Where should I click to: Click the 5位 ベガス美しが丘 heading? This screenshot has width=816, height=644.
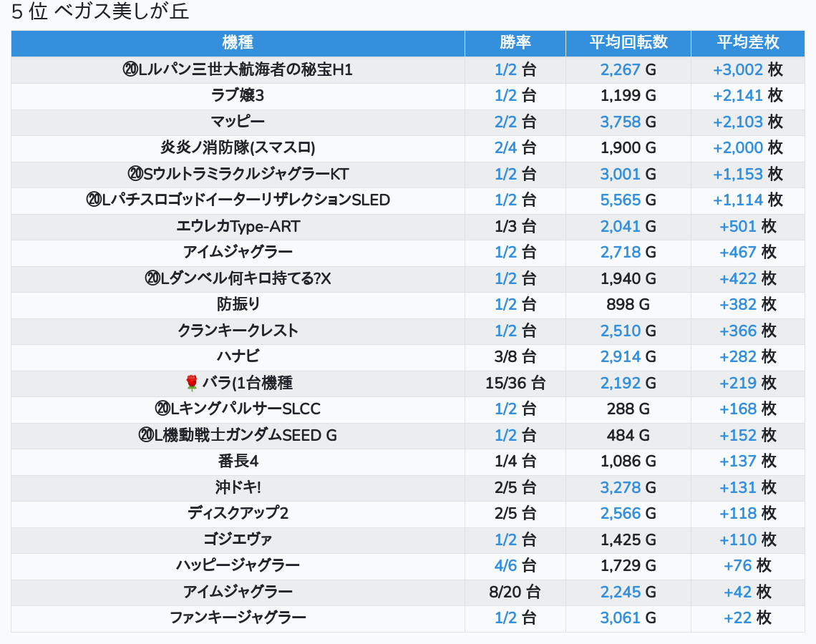100,12
